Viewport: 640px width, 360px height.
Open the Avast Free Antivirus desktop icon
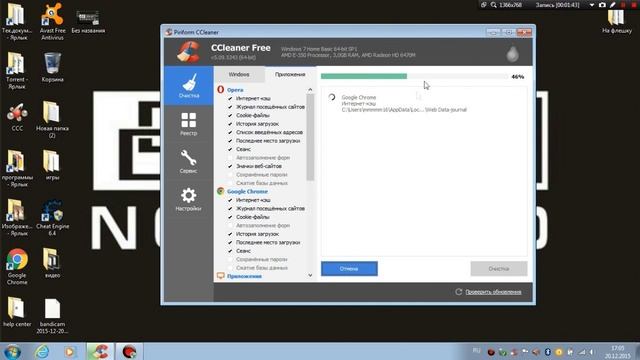point(52,21)
